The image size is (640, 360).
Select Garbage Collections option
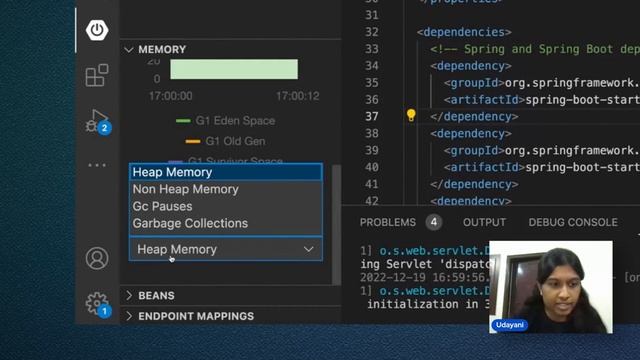pos(226,224)
